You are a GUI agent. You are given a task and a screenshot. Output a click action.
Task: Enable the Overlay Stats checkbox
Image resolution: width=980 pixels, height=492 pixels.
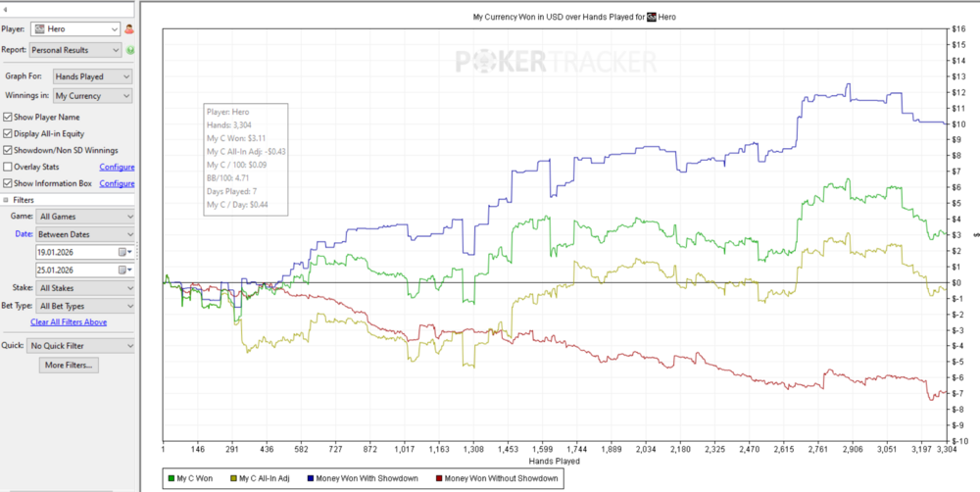pos(8,168)
